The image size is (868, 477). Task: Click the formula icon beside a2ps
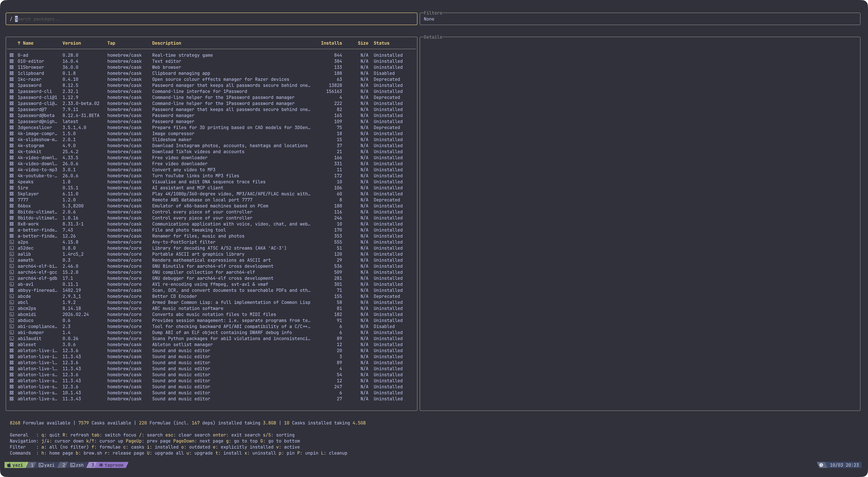tap(11, 242)
